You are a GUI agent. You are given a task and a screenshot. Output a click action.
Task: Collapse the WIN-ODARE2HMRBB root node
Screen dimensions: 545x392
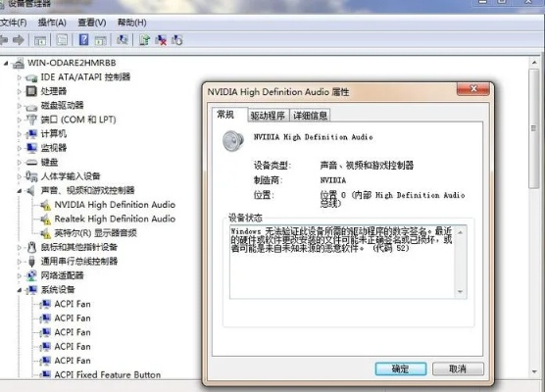6,64
